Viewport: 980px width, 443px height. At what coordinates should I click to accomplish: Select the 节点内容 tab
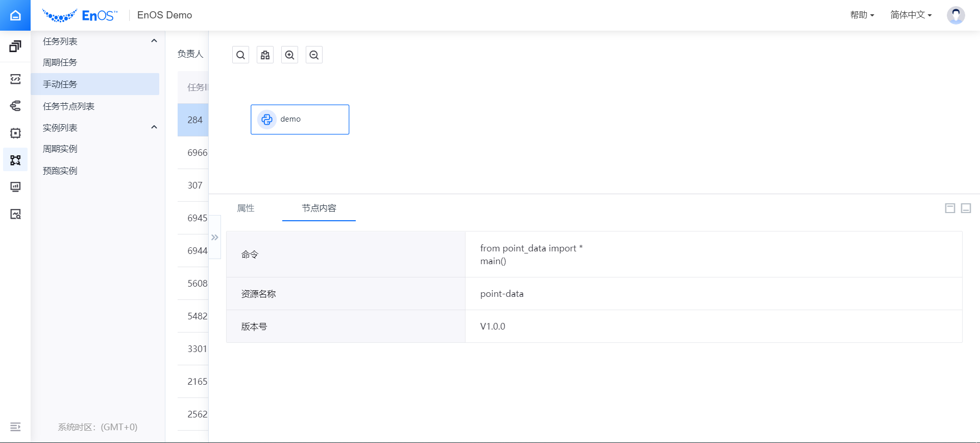point(319,208)
